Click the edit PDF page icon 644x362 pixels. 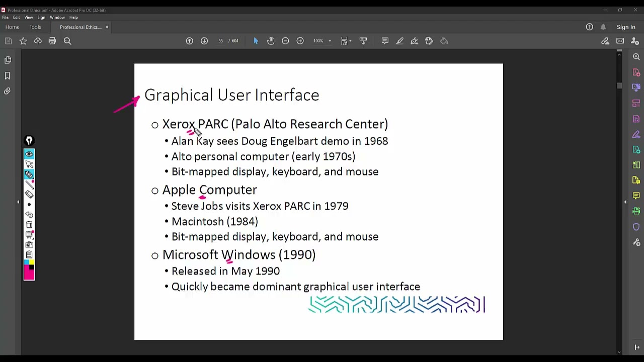tap(429, 41)
